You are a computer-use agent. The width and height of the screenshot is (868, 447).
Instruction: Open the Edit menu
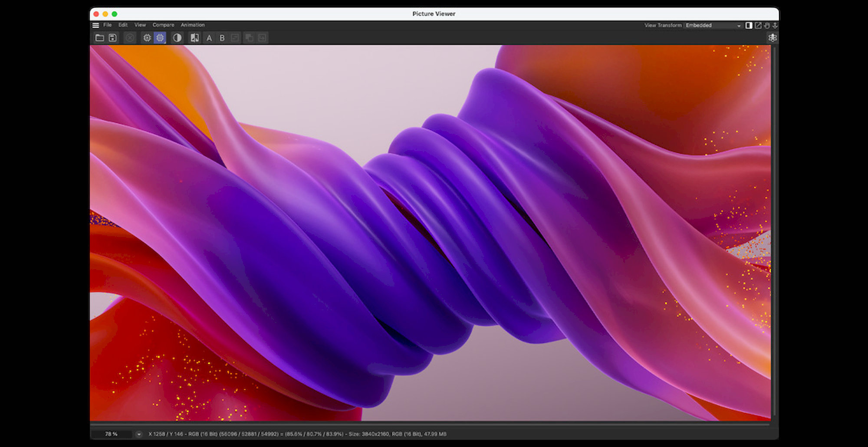point(123,25)
